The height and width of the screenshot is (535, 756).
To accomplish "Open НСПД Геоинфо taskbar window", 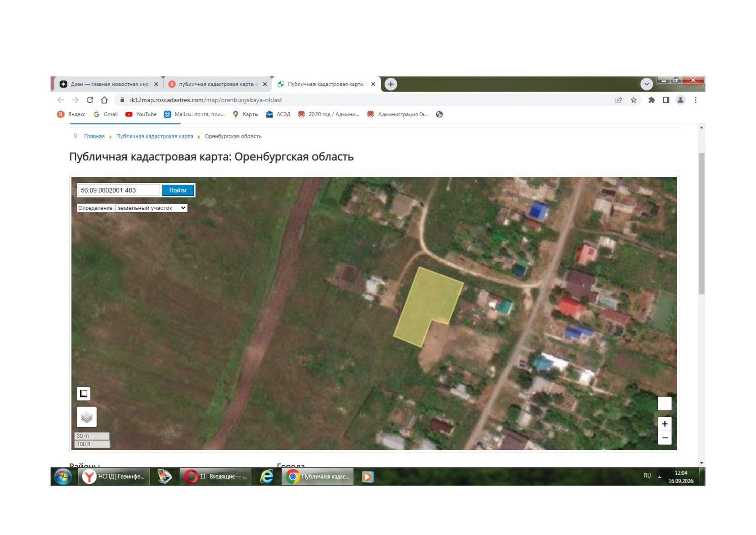I will (x=114, y=477).
